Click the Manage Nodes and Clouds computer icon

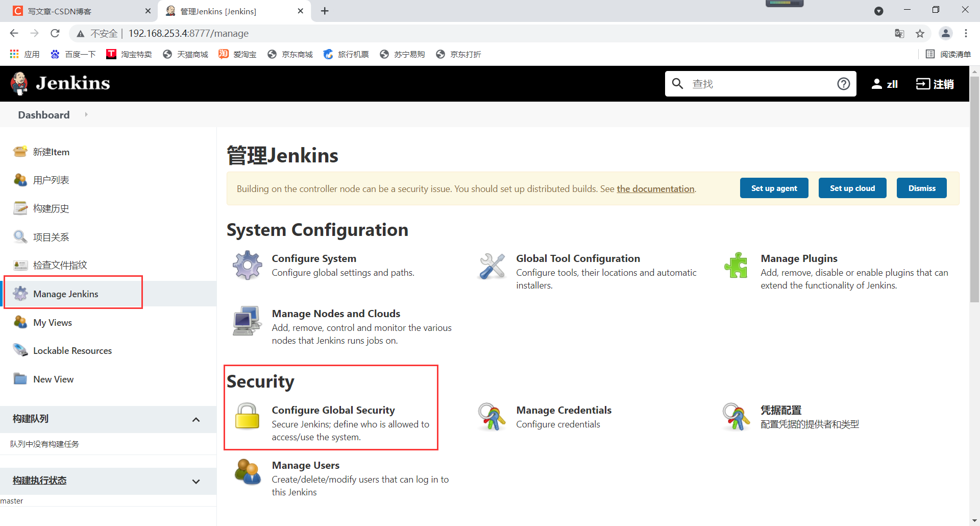[x=248, y=321]
